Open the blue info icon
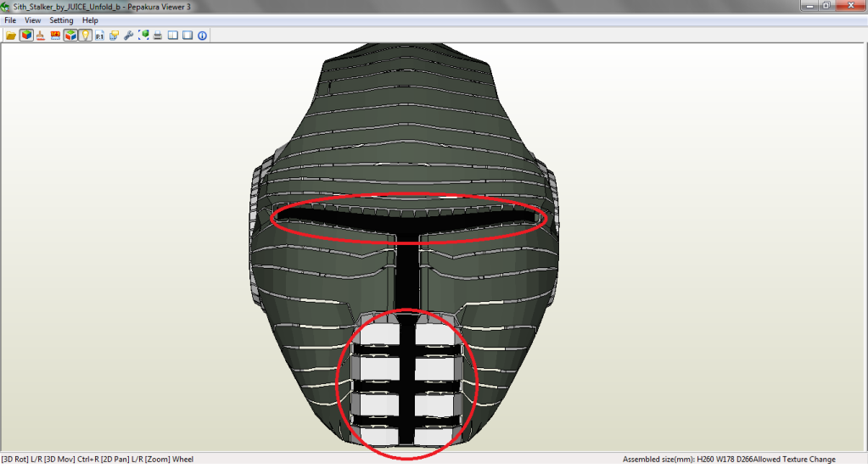Viewport: 868px width, 474px height. [x=203, y=36]
